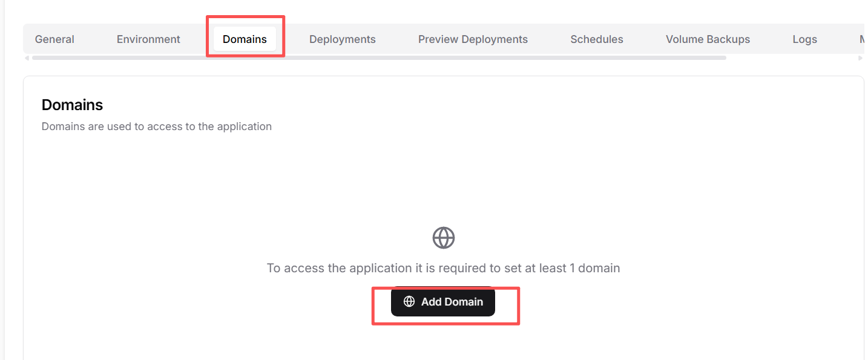This screenshot has height=360, width=868.
Task: Click the globe icon inside Add Domain button
Action: tap(409, 301)
